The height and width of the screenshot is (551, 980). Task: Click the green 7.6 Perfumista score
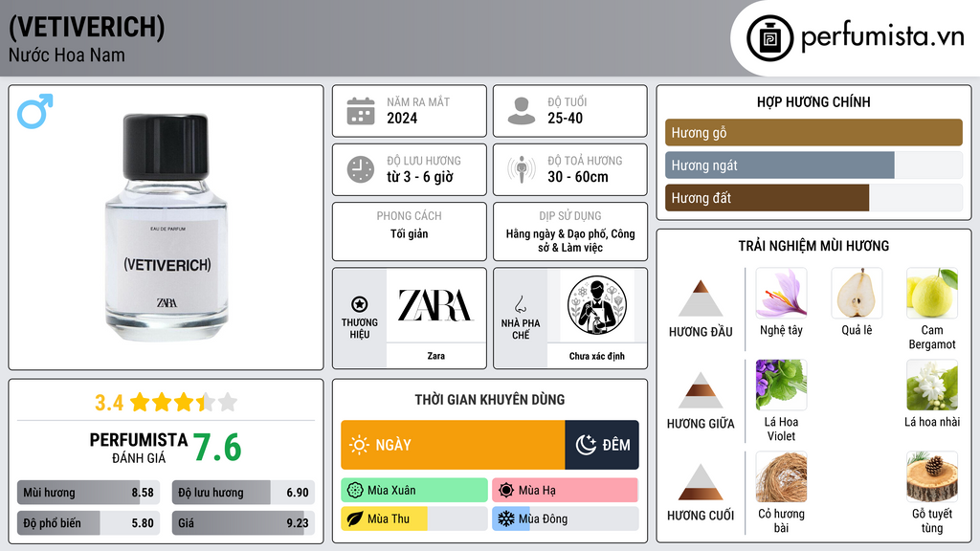tap(217, 448)
